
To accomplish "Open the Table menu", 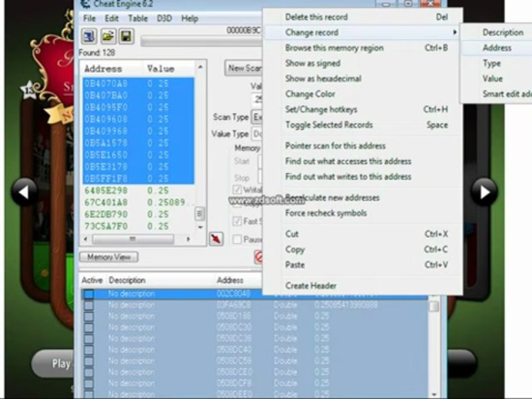I will [x=138, y=18].
